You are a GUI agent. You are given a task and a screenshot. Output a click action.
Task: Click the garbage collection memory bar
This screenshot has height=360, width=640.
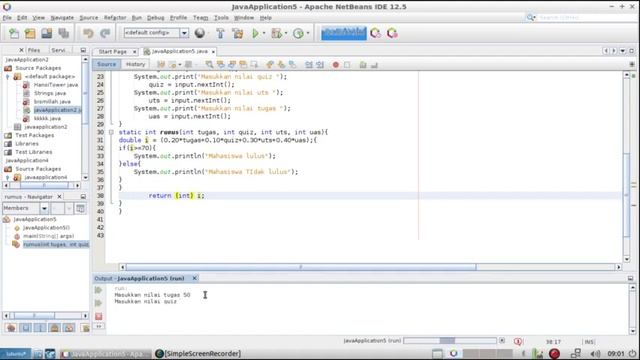[x=344, y=33]
